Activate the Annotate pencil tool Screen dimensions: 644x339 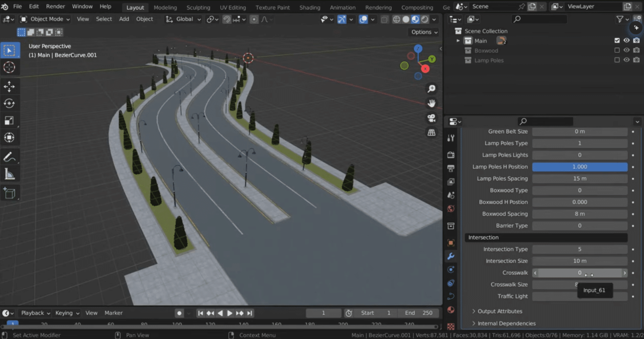[x=9, y=157]
